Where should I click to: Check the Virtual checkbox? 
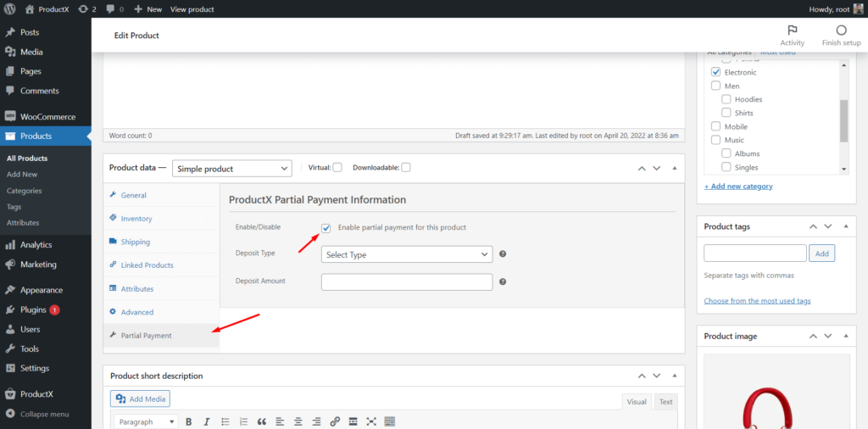tap(337, 168)
